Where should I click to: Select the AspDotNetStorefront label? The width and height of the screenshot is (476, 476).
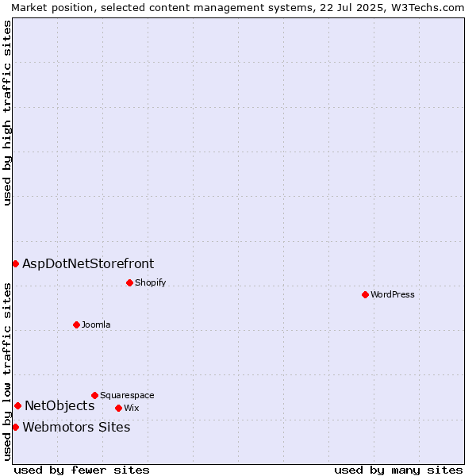[88, 264]
